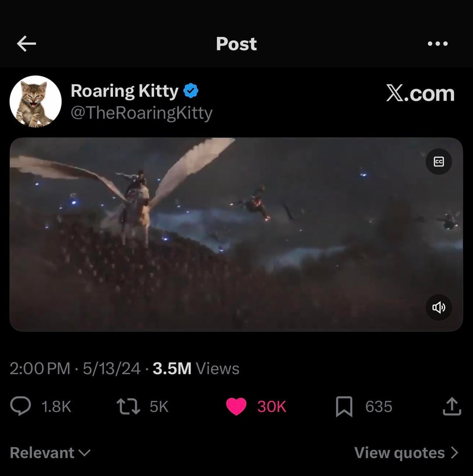
Task: Open the three-dot more options menu
Action: 438,44
